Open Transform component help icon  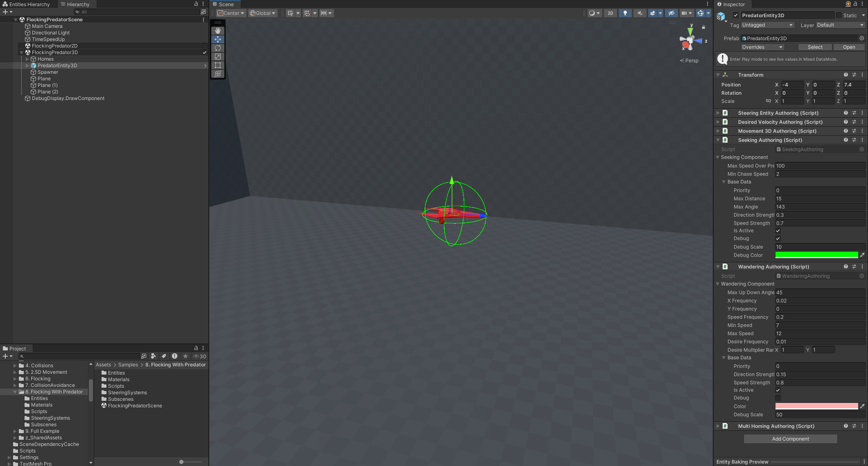(x=845, y=75)
